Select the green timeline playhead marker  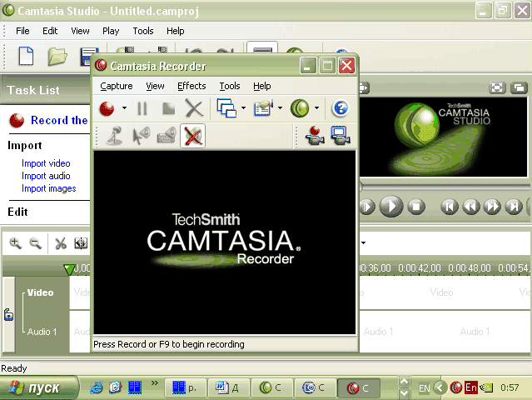(x=69, y=270)
